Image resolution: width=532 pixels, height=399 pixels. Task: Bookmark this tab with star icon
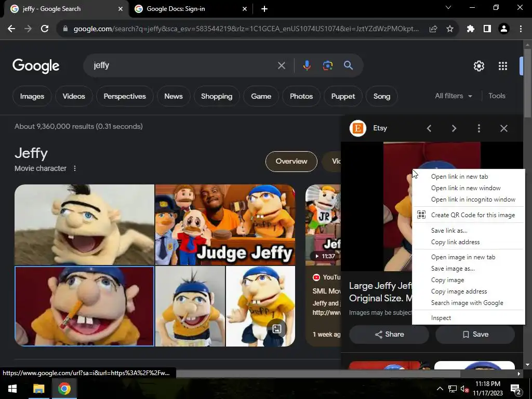(450, 29)
